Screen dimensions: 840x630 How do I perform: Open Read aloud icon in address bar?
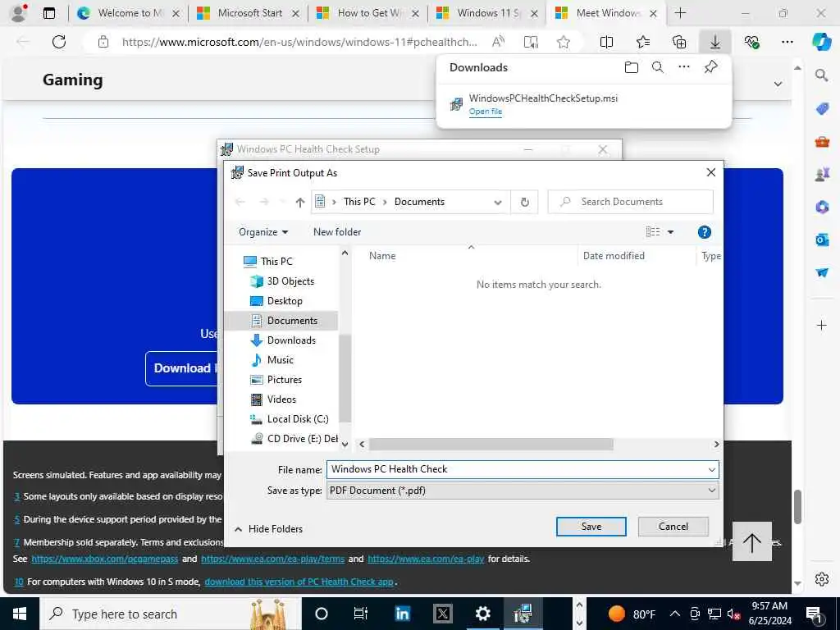(x=498, y=42)
